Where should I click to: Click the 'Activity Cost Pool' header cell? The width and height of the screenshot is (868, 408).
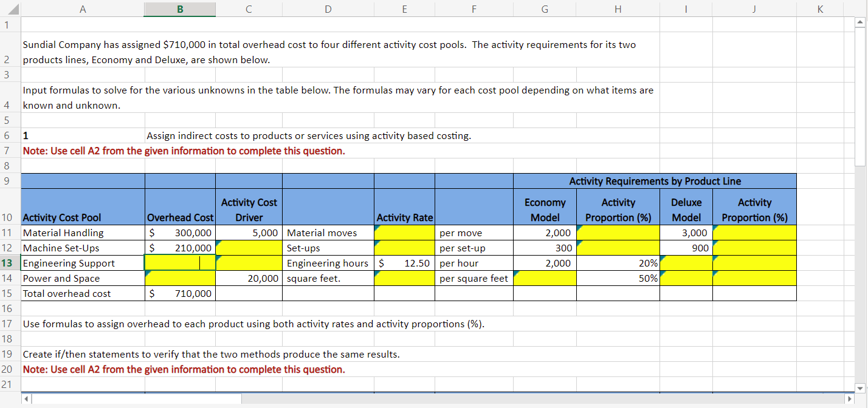83,206
